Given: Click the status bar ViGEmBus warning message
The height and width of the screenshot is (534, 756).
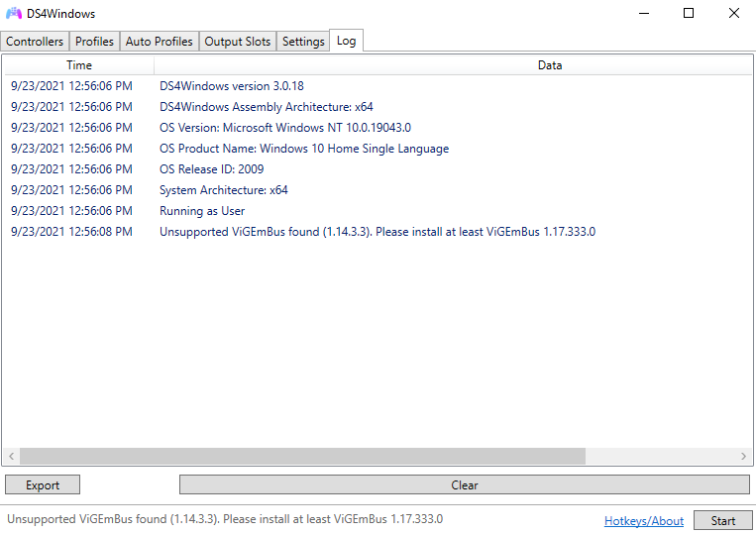Looking at the screenshot, I should [225, 519].
